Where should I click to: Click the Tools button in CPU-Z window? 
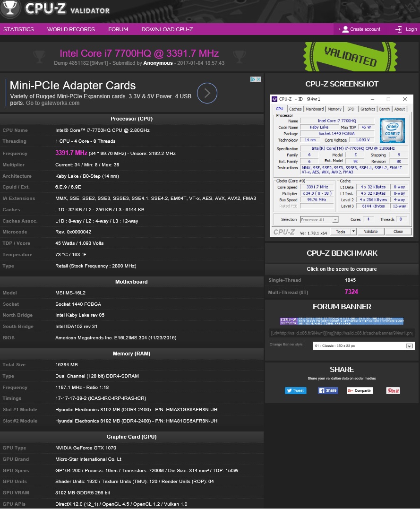[x=341, y=232]
